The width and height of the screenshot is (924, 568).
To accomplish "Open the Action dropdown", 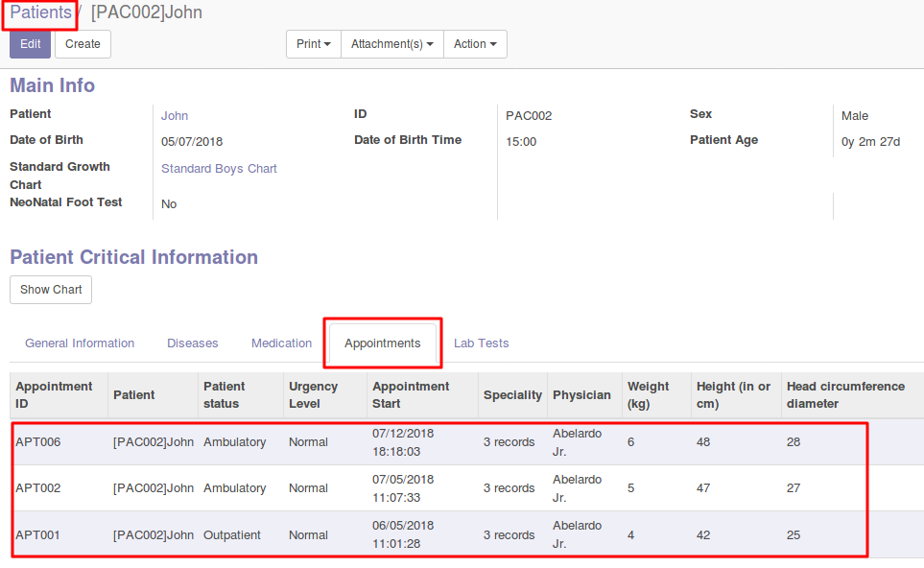I will click(x=475, y=44).
